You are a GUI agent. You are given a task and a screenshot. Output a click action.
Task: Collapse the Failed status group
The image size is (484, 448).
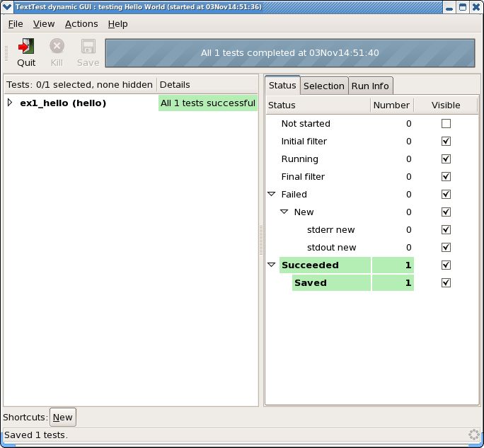(x=271, y=194)
